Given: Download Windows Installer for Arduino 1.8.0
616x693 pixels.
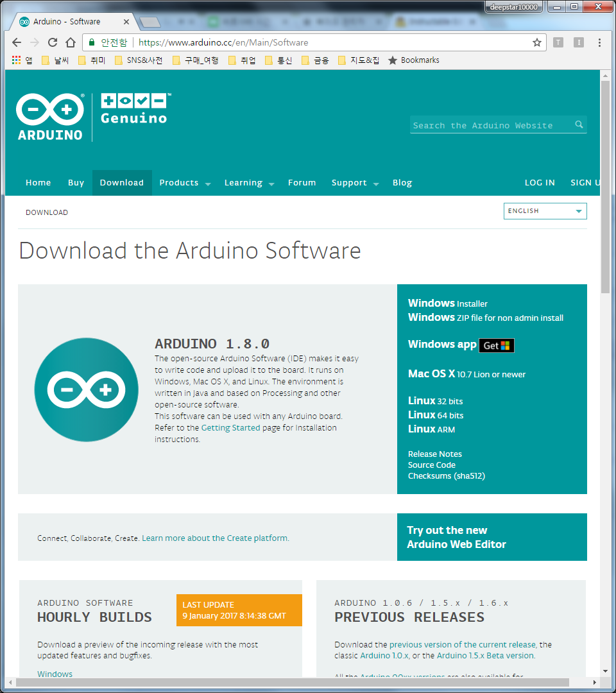Looking at the screenshot, I should [448, 303].
